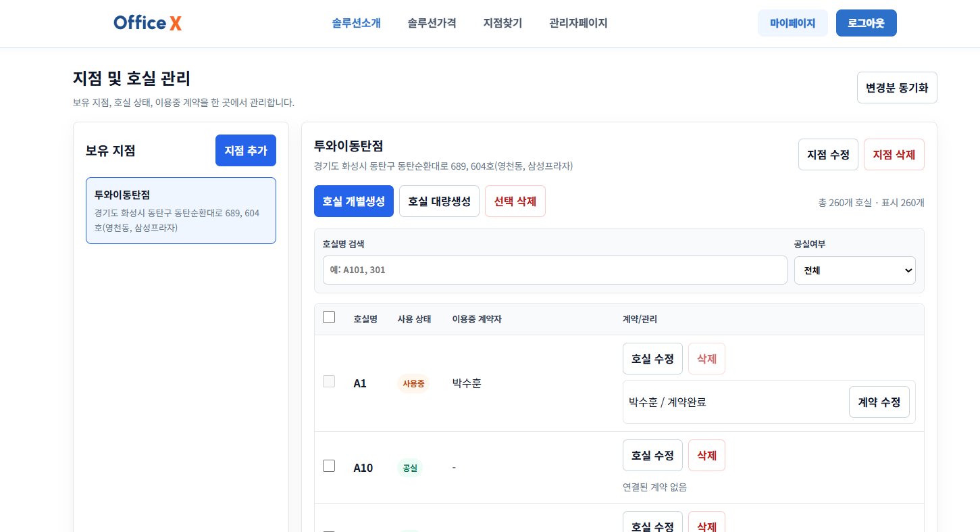Image resolution: width=980 pixels, height=532 pixels.
Task: Add a new branch with 지점 추가
Action: click(246, 151)
